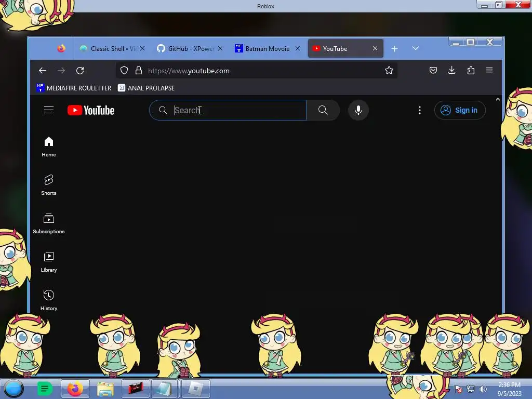This screenshot has height=399, width=532.
Task: Open the YouTube hamburger guide menu
Action: (x=49, y=110)
